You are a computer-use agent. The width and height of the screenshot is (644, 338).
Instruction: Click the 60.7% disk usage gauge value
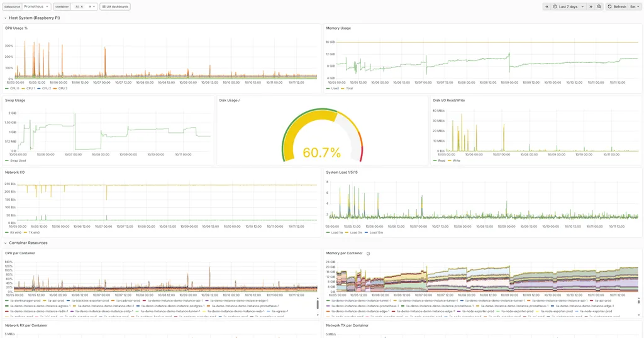coord(321,152)
